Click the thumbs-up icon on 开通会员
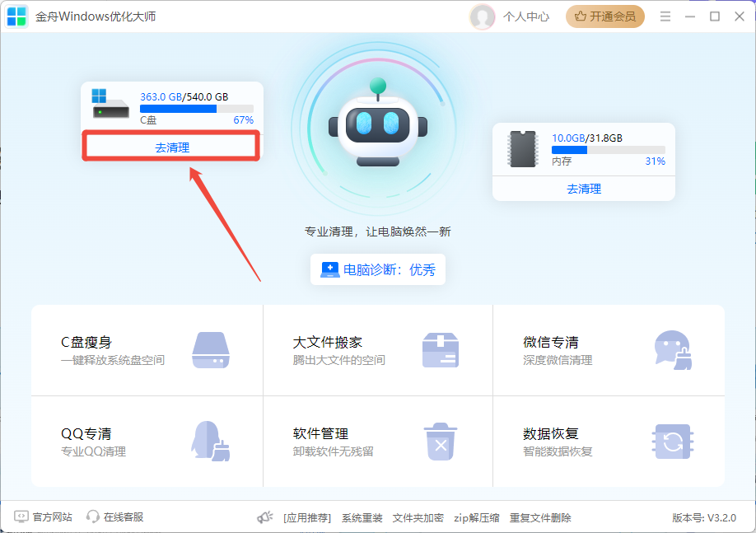Image resolution: width=756 pixels, height=533 pixels. point(580,16)
